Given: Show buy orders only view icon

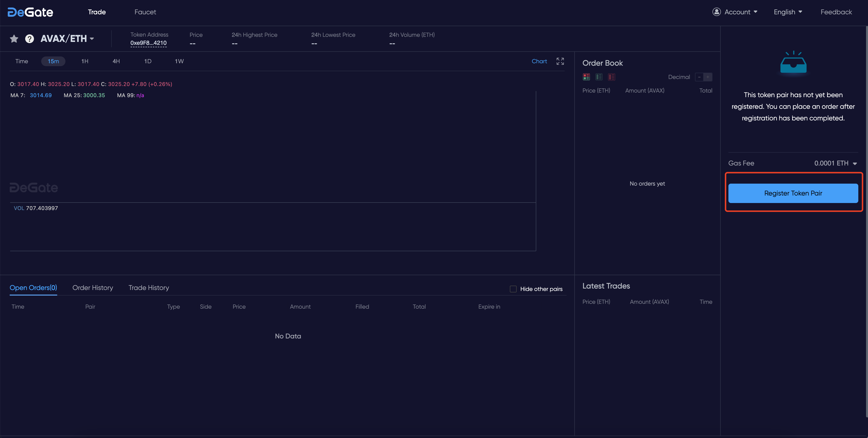Looking at the screenshot, I should point(599,77).
